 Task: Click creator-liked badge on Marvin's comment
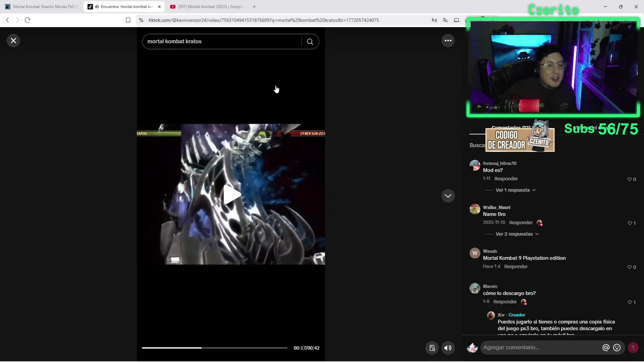point(524,302)
